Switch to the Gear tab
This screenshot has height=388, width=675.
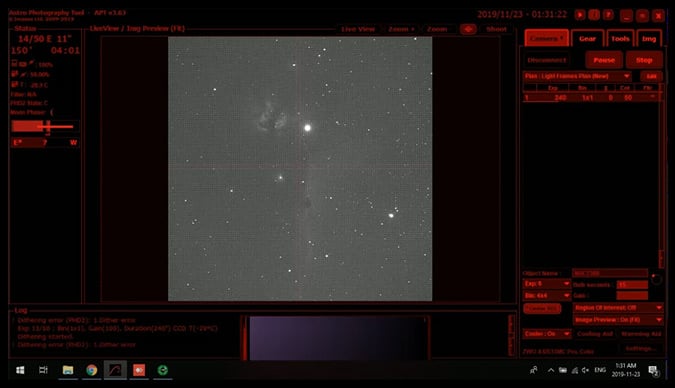pyautogui.click(x=587, y=38)
